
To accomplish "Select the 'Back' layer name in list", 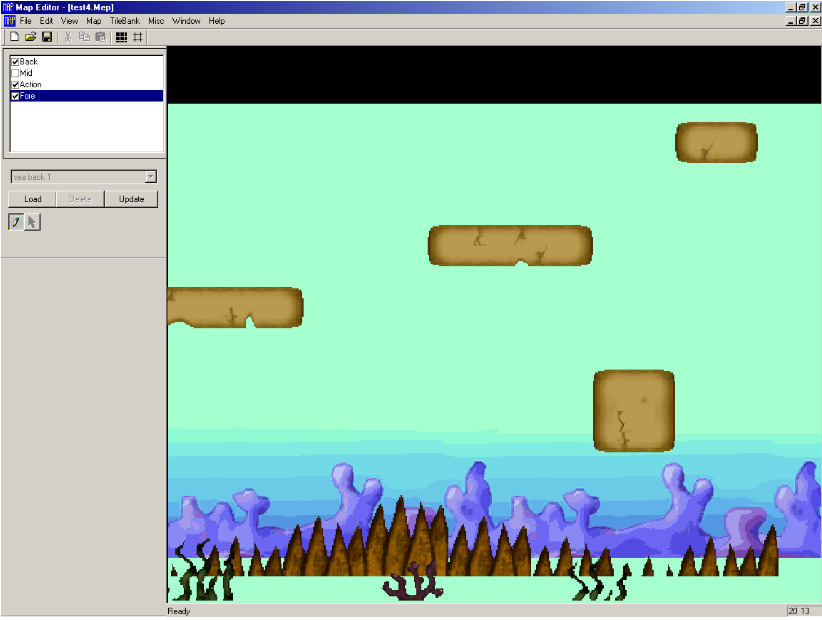I will coord(29,62).
